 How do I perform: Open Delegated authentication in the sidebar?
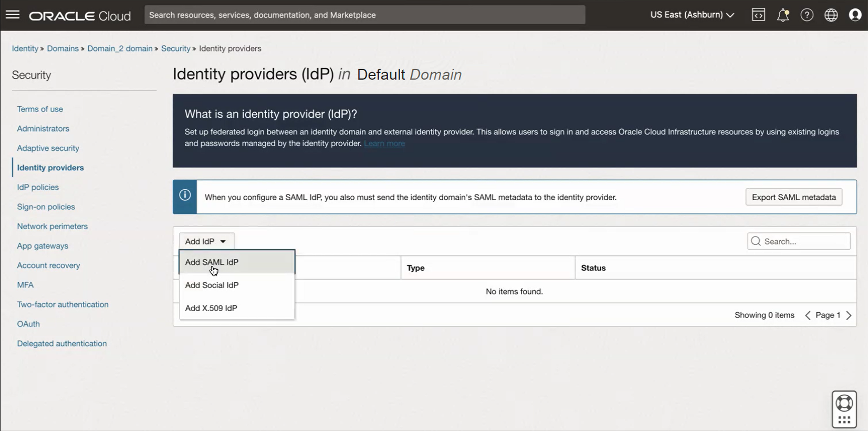[61, 344]
